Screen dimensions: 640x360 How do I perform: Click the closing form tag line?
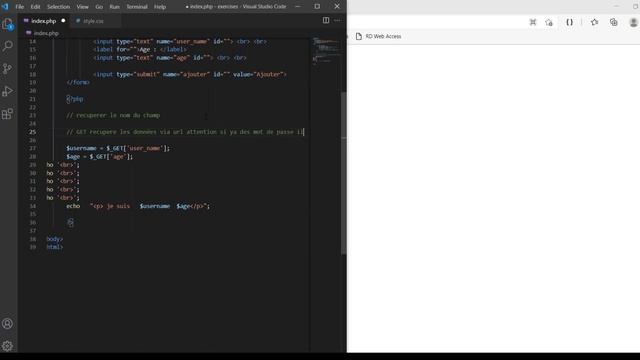point(78,82)
